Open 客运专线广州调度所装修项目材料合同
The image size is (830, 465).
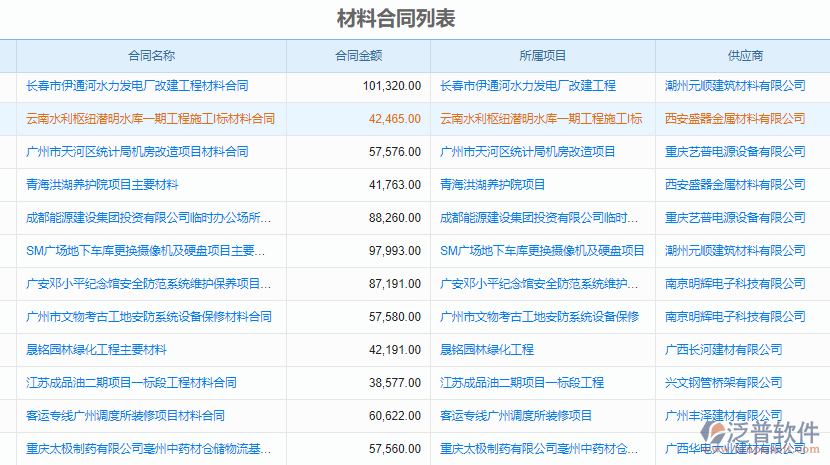click(x=125, y=416)
